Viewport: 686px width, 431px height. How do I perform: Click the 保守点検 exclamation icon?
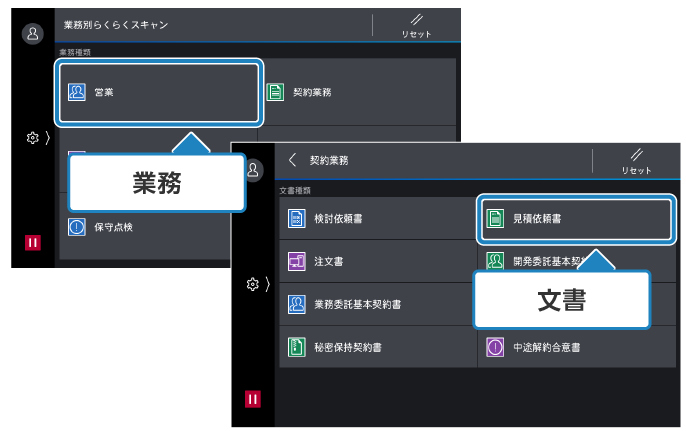[77, 227]
